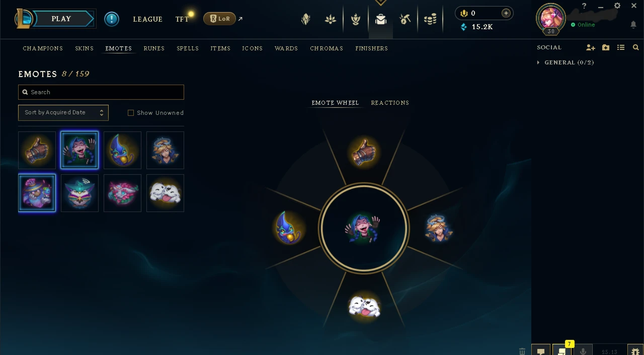The height and width of the screenshot is (355, 644).
Task: Click the center slot of emote wheel
Action: point(364,229)
